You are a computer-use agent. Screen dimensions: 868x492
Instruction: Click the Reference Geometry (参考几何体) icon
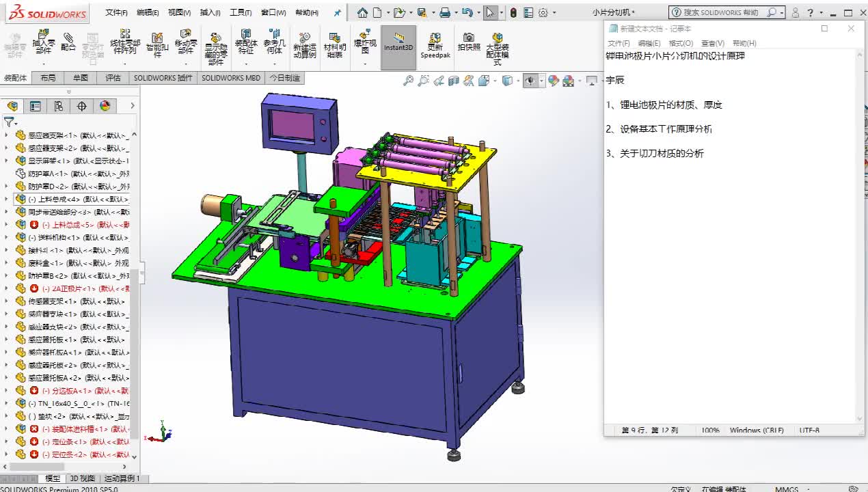[275, 42]
